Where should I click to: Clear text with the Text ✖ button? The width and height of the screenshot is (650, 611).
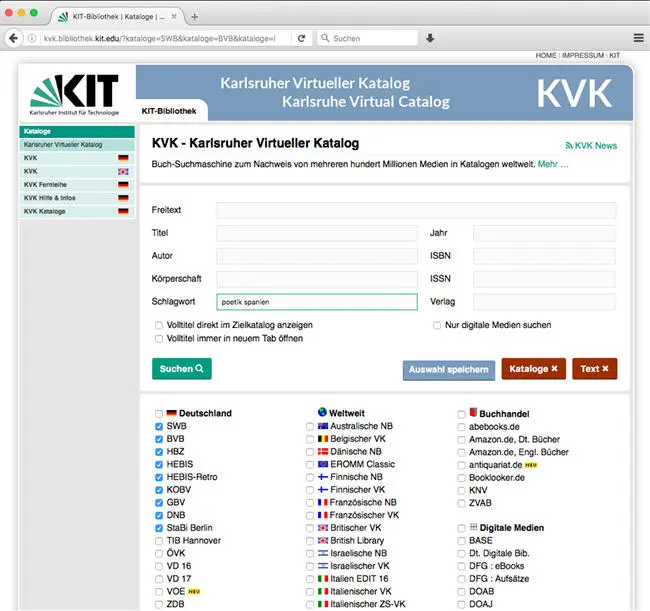tap(594, 369)
